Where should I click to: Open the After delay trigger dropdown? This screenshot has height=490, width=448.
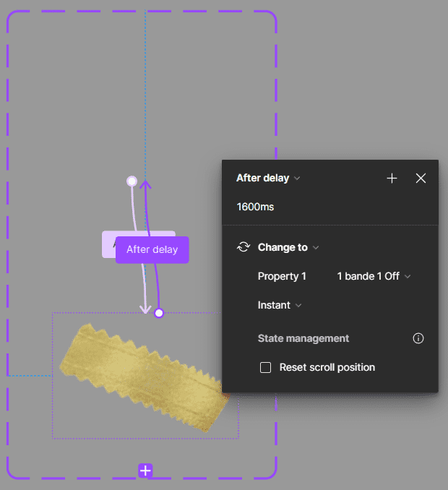click(268, 179)
